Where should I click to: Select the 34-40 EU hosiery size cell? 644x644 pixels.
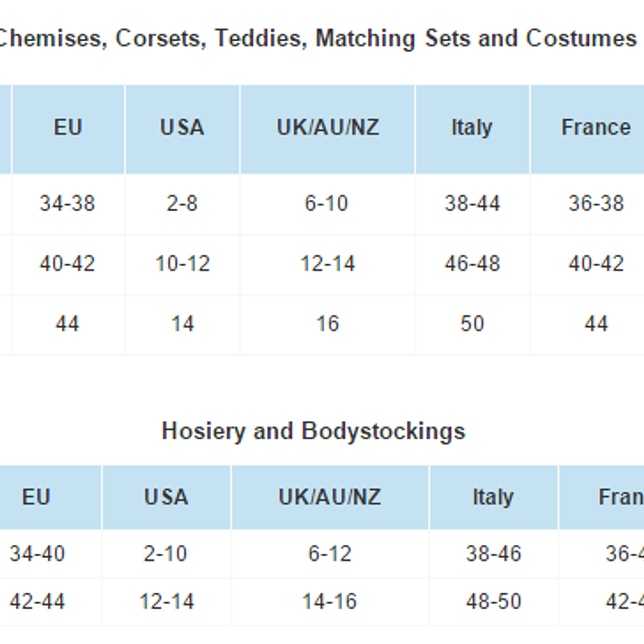[x=38, y=554]
